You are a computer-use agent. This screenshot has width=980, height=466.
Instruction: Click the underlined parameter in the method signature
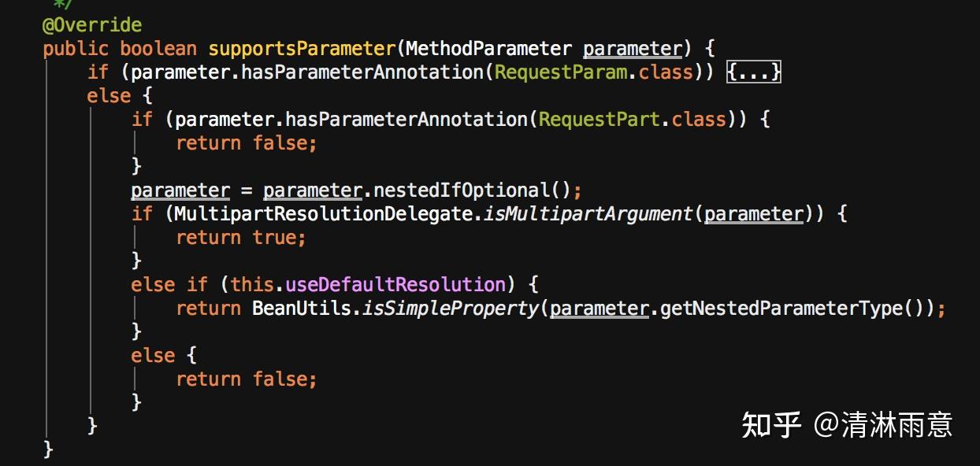tap(633, 49)
